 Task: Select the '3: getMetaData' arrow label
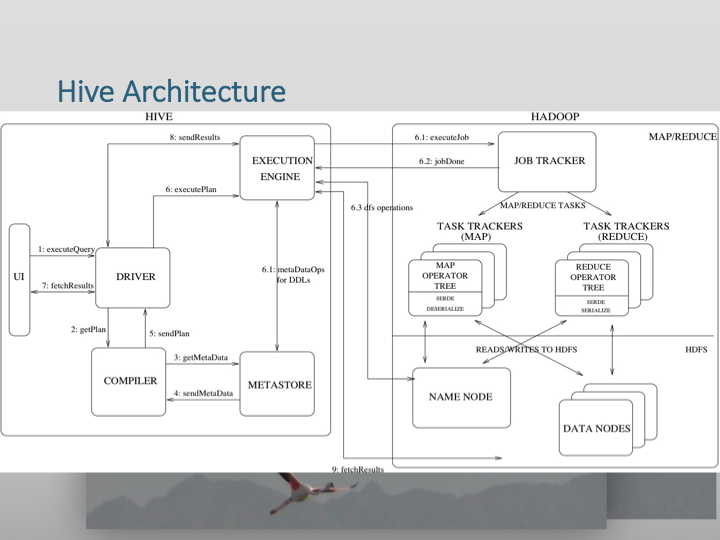(202, 355)
